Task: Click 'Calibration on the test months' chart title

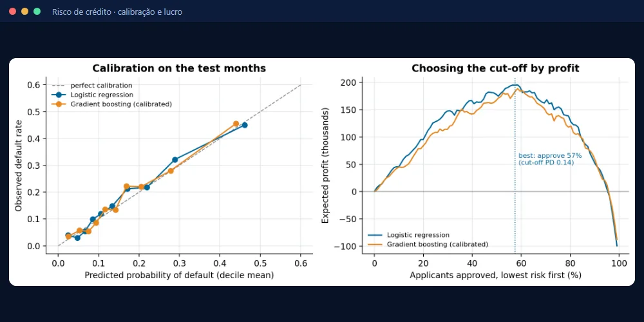Action: (179, 68)
